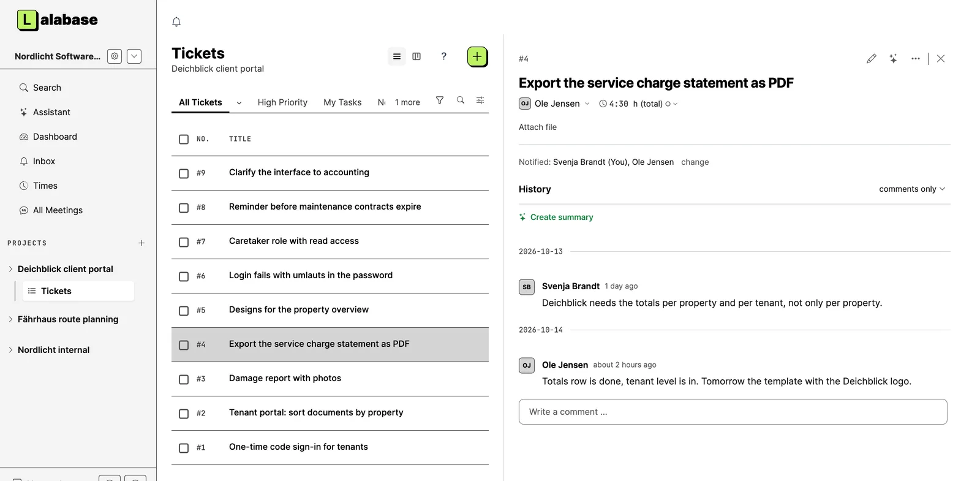This screenshot has width=980, height=481.
Task: Mark the checkbox for ticket #3
Action: coord(184,379)
